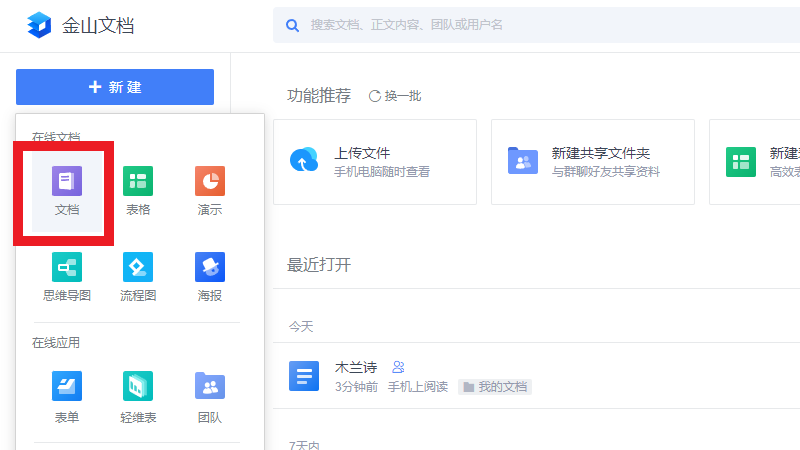The width and height of the screenshot is (800, 450).
Task: Click the 金山文档 logo
Action: click(x=81, y=25)
